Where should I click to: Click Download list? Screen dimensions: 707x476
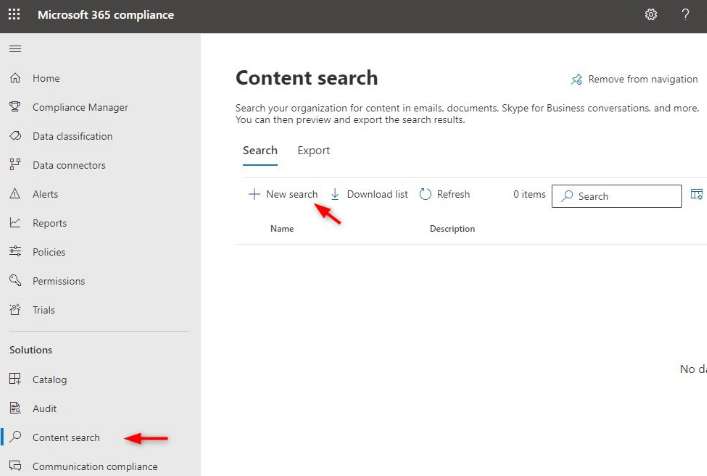point(377,194)
